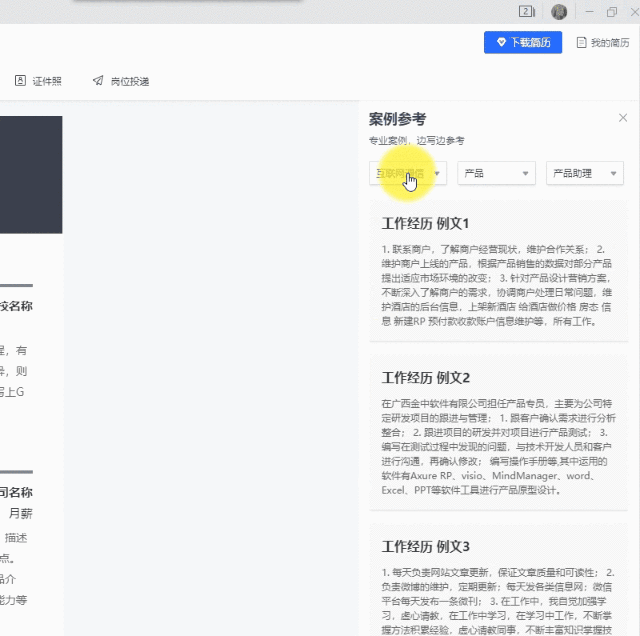Click the diamond icon on download button
Screen dimensions: 640x636
[x=501, y=42]
